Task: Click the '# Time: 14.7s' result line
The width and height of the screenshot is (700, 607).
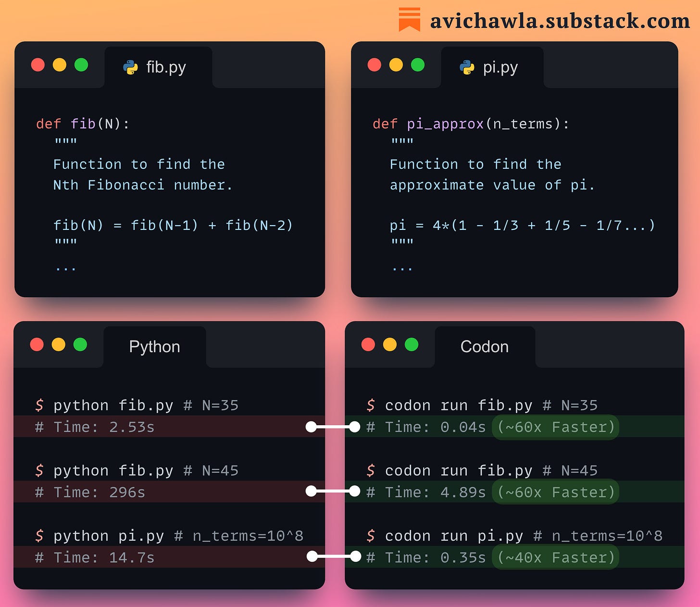Action: click(x=95, y=558)
